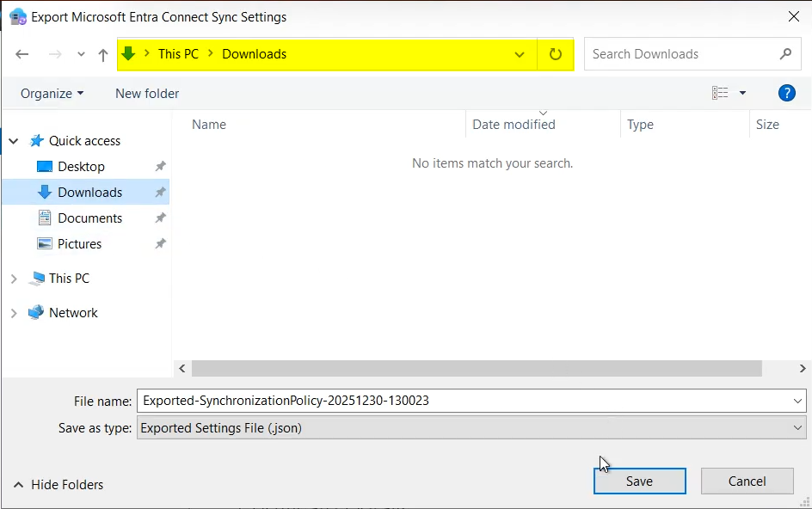The height and width of the screenshot is (509, 812).
Task: Open Help with the question mark
Action: [786, 93]
